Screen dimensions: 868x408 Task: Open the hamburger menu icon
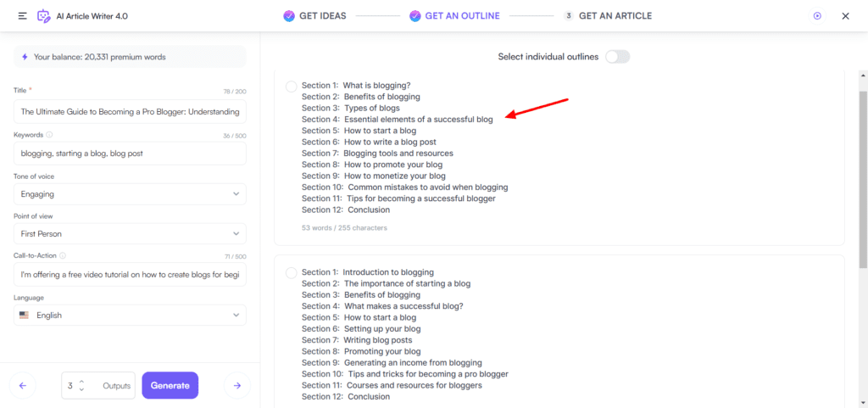[22, 16]
